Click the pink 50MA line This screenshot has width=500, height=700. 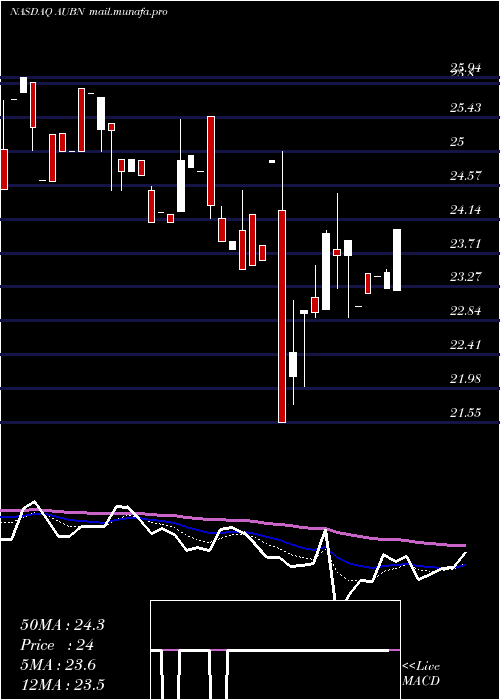[232, 521]
